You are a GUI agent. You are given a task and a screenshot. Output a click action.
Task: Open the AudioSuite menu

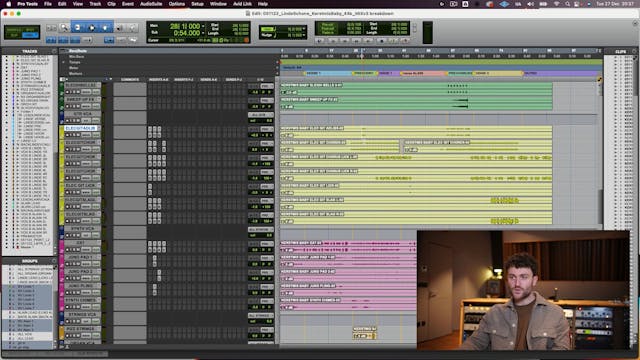click(151, 4)
